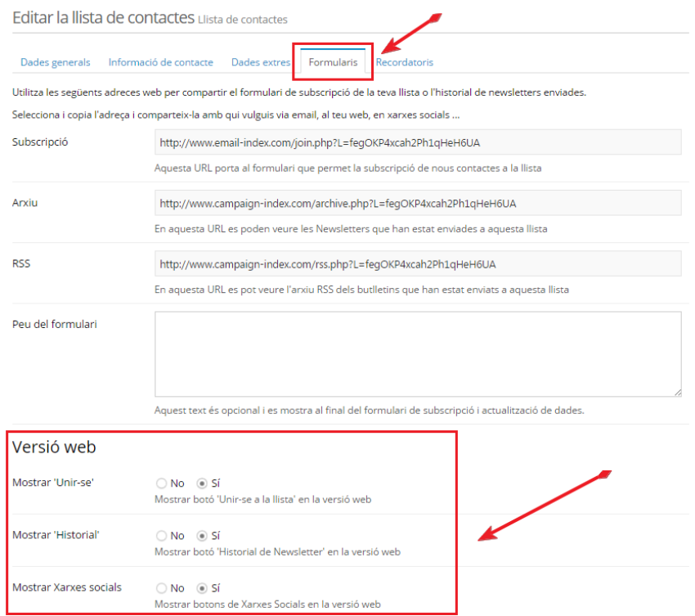Click 'Unir-se a la llista' description text
Image resolution: width=695 pixels, height=616 pixels.
(262, 499)
